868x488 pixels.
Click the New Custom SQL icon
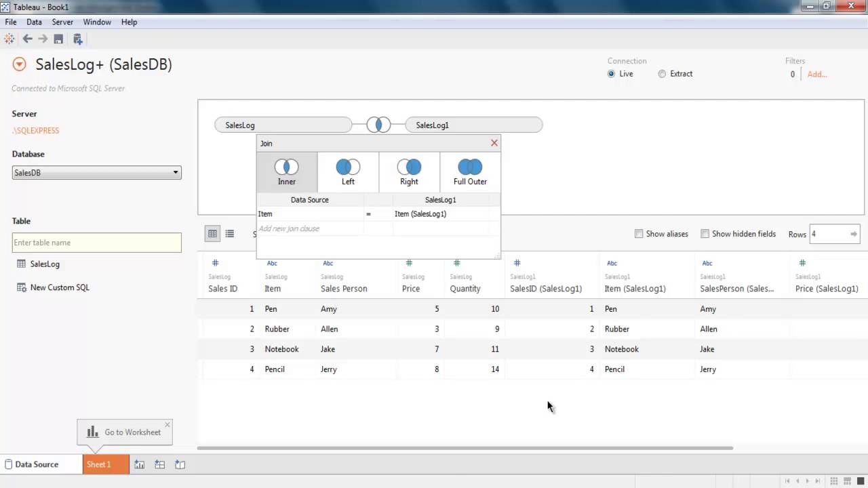(22, 287)
